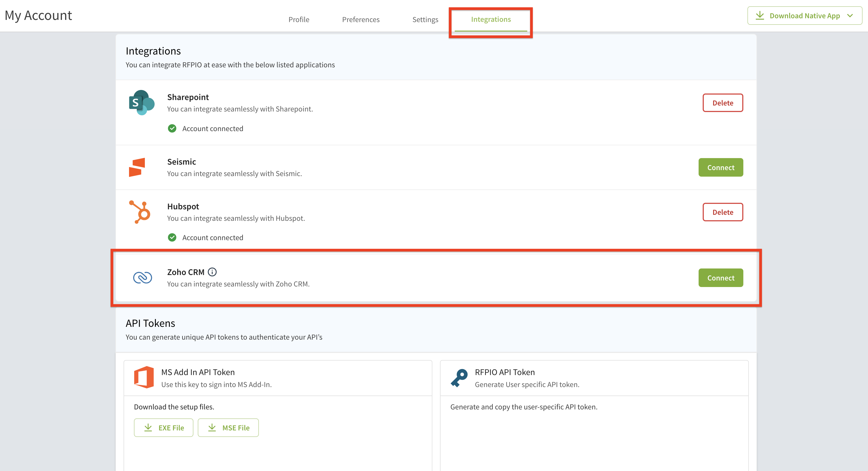
Task: Click 'You can integrate seamlessly with Sharepoint.' description
Action: point(240,109)
